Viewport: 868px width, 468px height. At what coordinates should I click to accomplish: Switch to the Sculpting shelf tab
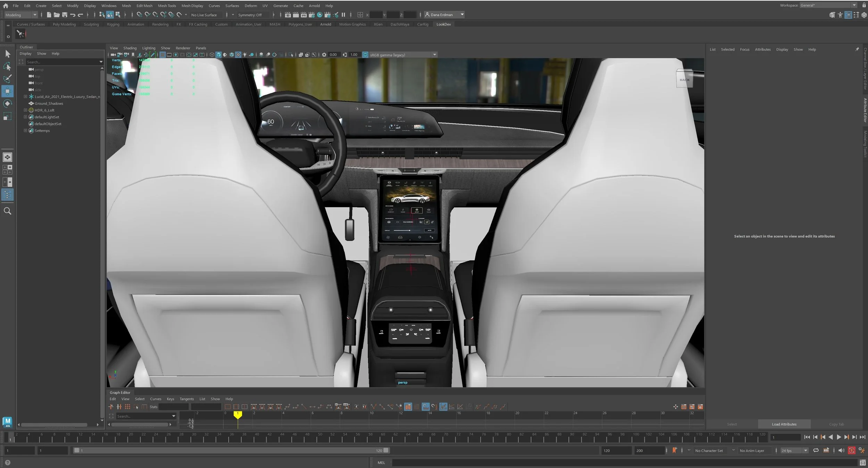[x=91, y=24]
